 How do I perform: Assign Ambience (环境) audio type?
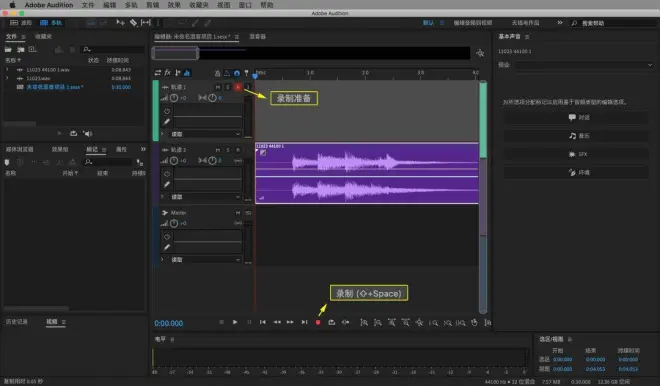point(576,172)
